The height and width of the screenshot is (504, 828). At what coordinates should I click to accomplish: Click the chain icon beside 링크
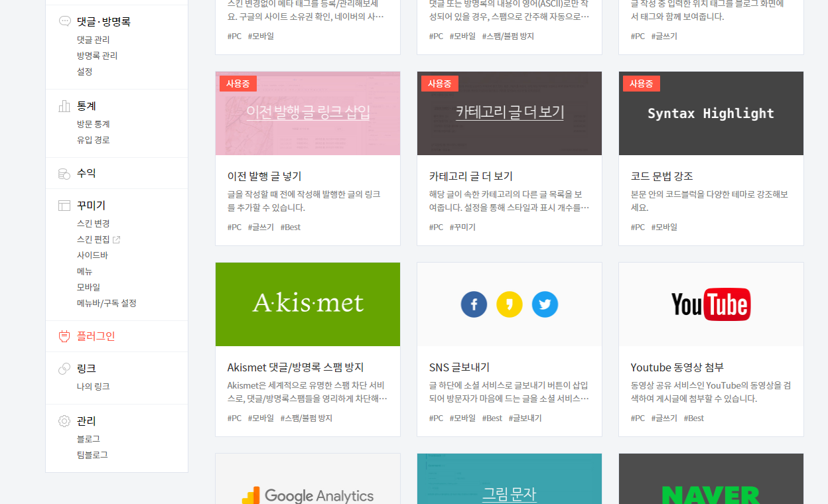(x=64, y=369)
